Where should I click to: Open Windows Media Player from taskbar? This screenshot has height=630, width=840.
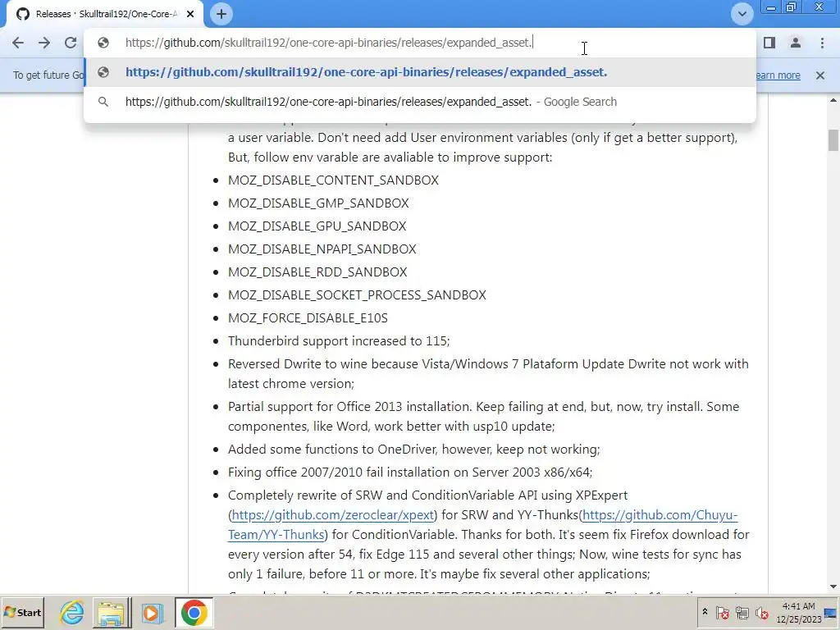[152, 613]
